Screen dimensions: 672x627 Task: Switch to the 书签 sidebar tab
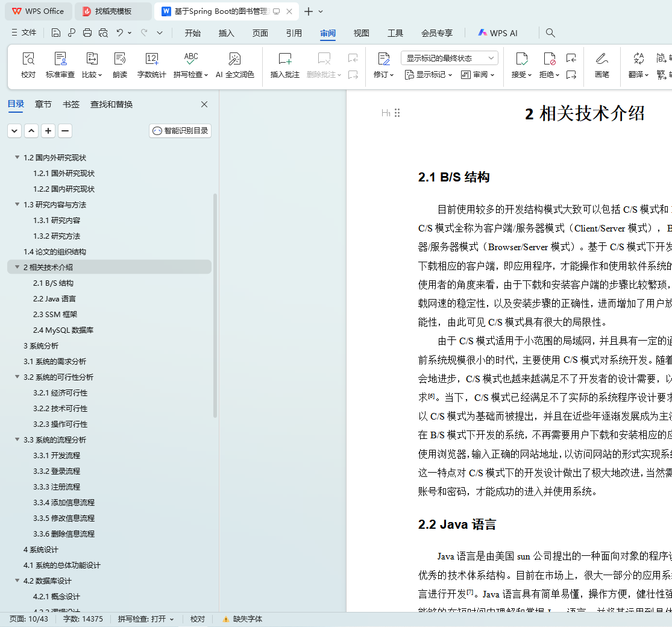(71, 104)
